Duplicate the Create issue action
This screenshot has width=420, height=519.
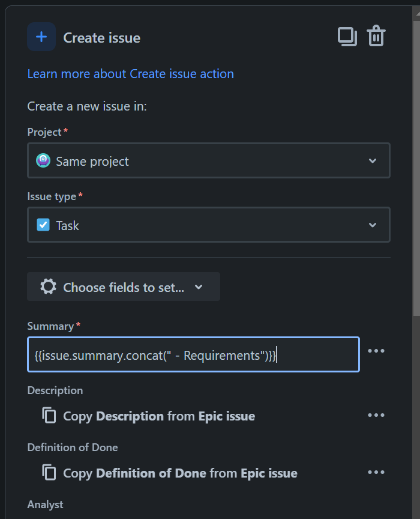coord(347,37)
